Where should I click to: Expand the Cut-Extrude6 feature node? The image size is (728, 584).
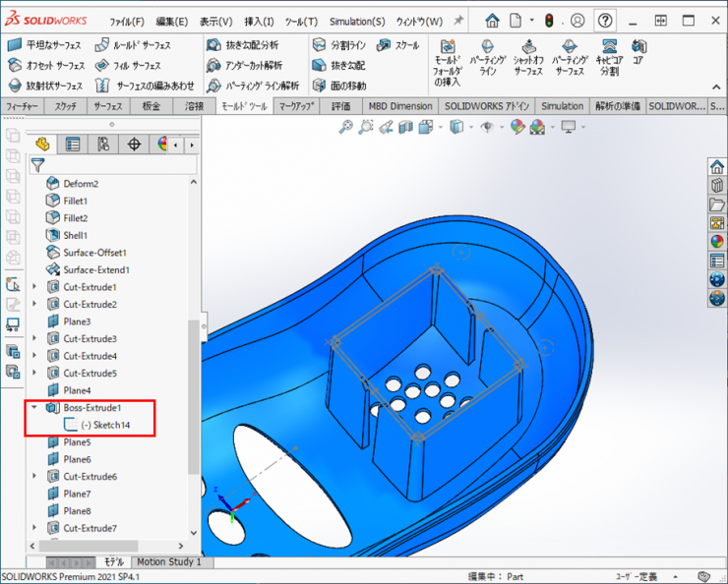point(35,477)
